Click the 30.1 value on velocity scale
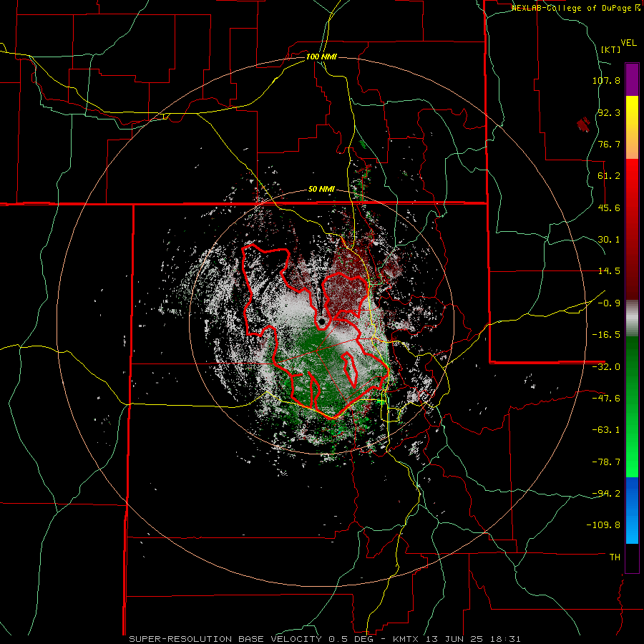Image resolution: width=644 pixels, height=644 pixels. tap(609, 240)
